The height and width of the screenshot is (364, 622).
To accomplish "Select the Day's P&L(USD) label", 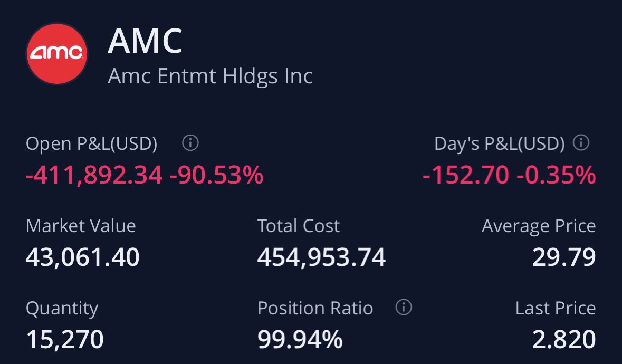I will [500, 143].
